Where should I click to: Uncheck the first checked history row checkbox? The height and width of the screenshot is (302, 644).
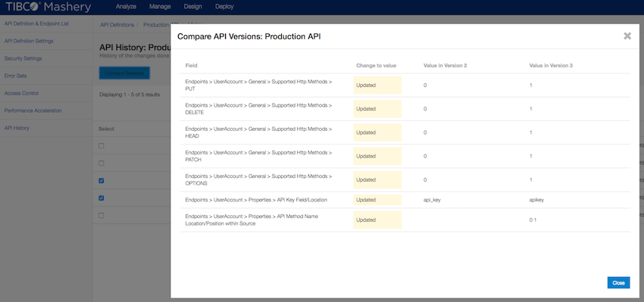click(102, 181)
